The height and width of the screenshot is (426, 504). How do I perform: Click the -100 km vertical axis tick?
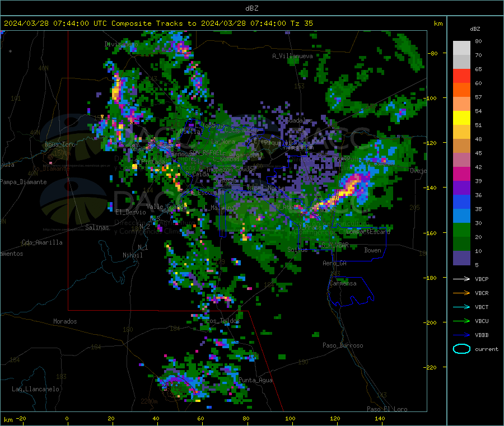click(431, 99)
